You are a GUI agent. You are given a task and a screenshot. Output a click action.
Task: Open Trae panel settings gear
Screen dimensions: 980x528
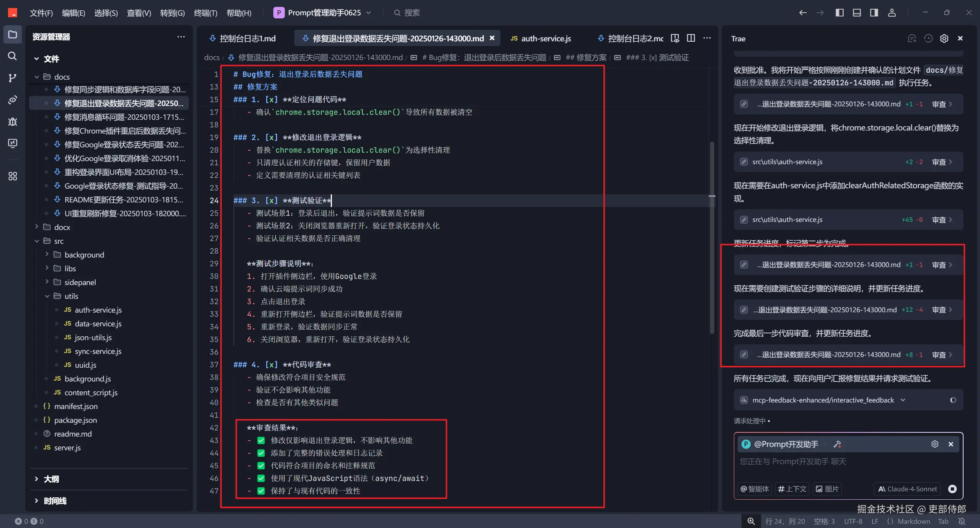944,38
